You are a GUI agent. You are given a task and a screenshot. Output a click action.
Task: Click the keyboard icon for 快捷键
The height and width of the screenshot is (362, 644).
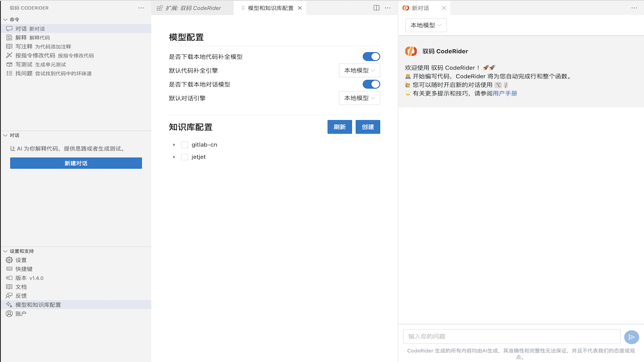click(9, 269)
